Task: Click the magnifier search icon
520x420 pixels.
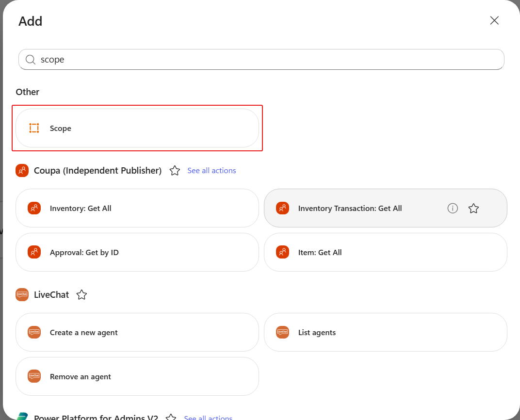Action: [31, 60]
